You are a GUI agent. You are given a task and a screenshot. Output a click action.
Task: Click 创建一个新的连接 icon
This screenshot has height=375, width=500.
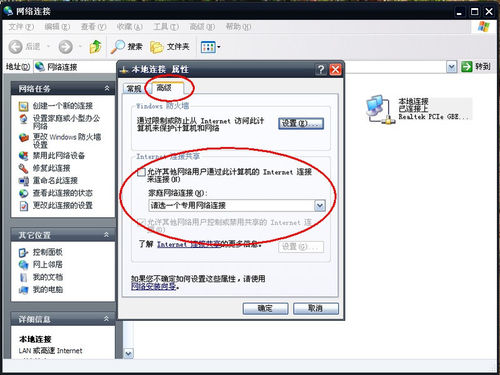tap(23, 106)
